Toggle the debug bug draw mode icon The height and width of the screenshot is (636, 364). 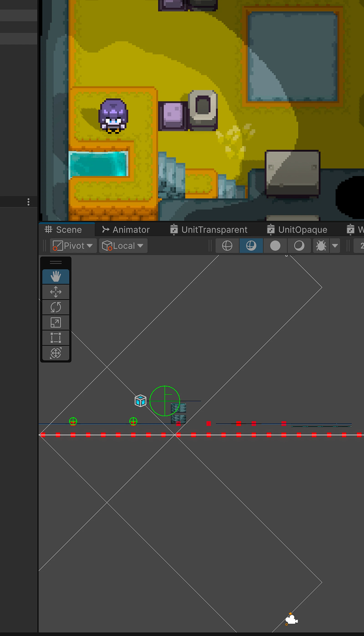(x=321, y=246)
